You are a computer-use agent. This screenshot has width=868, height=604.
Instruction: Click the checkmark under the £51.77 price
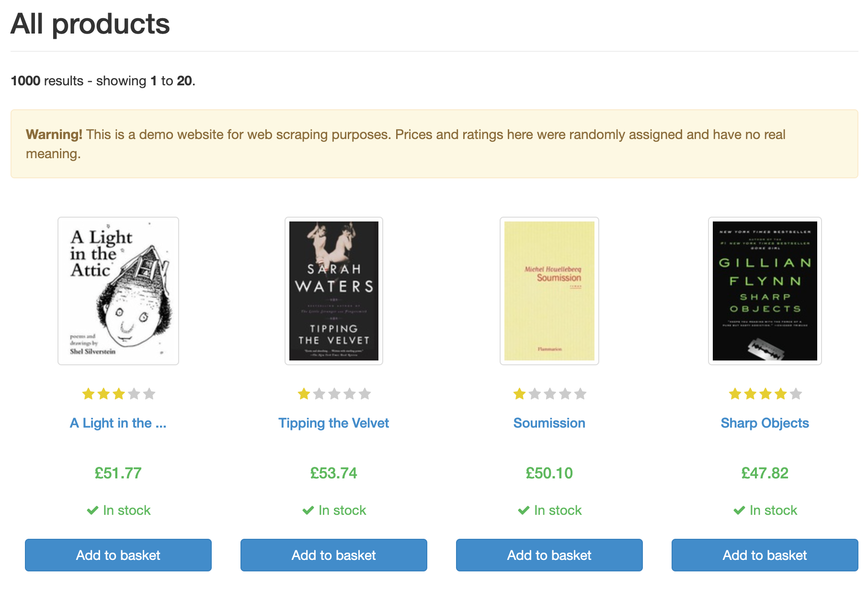[92, 511]
